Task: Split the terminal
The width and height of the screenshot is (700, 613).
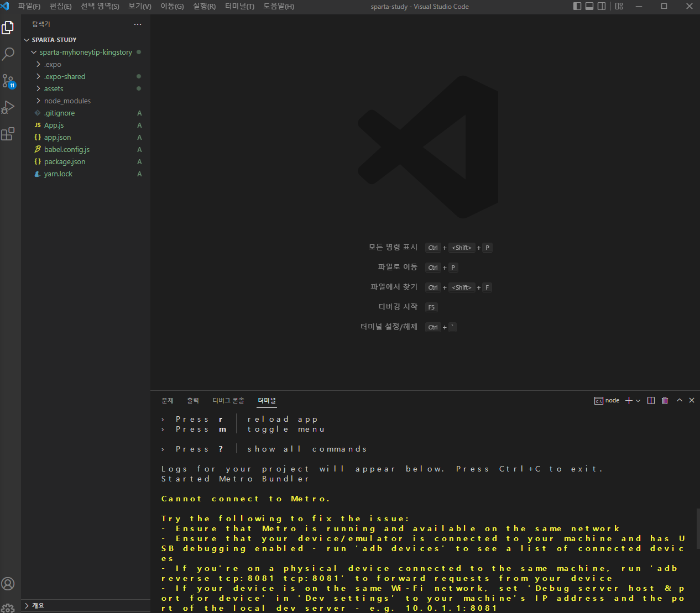Action: [651, 400]
